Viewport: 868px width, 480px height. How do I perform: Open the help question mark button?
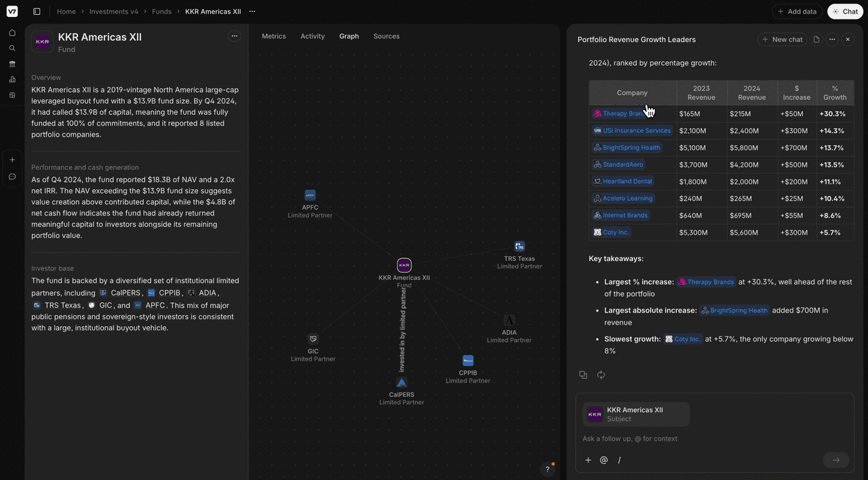[548, 469]
